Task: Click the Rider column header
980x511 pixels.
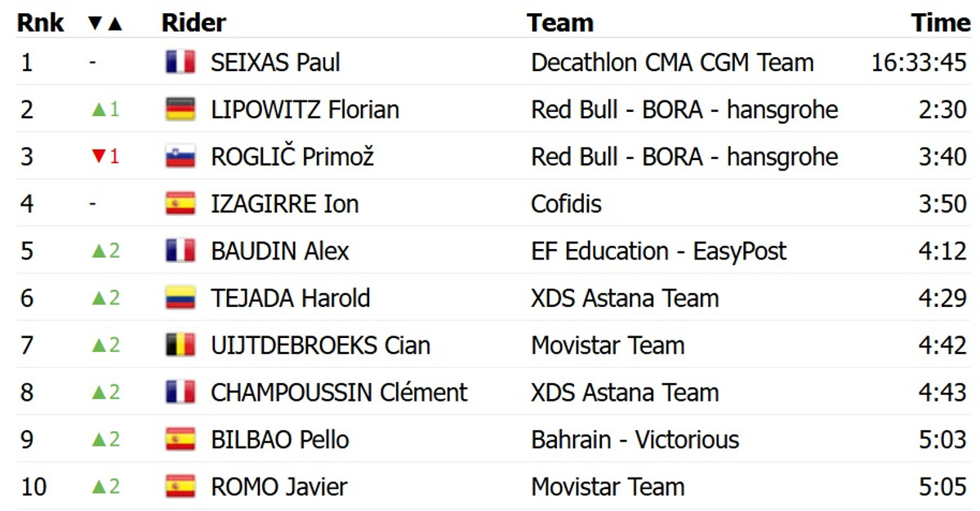Action: click(x=194, y=23)
